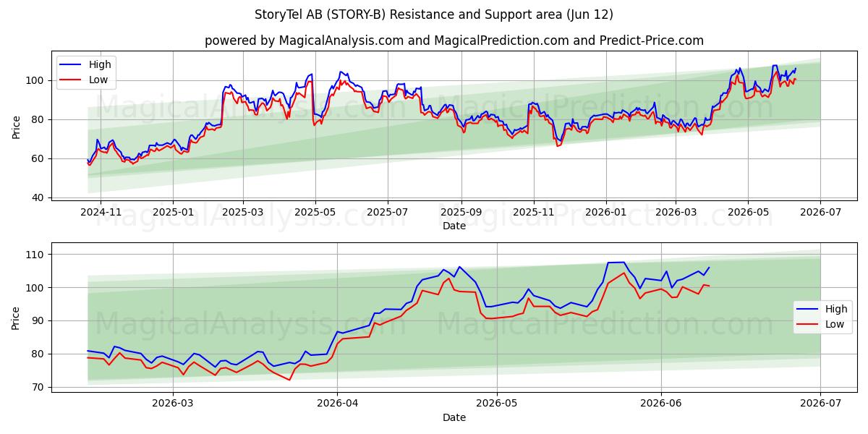Click the '2025-05' x-axis label in top chart
868x434 pixels.
point(315,212)
